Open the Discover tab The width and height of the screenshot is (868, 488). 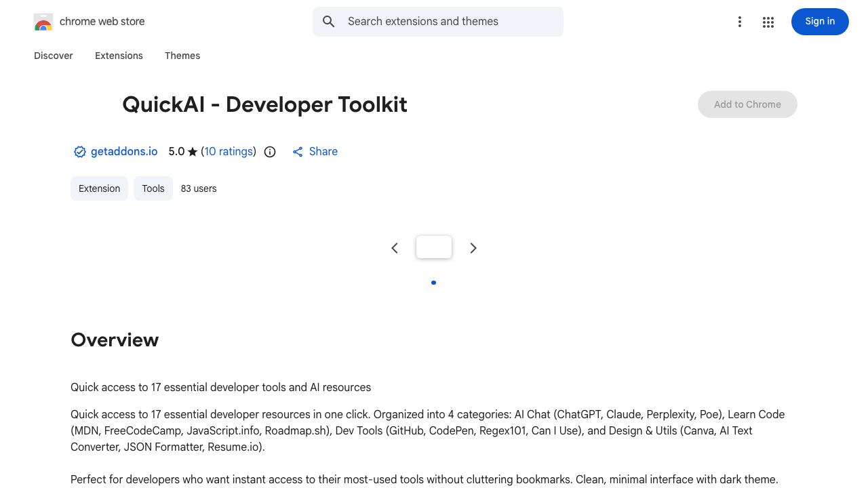pyautogui.click(x=54, y=56)
